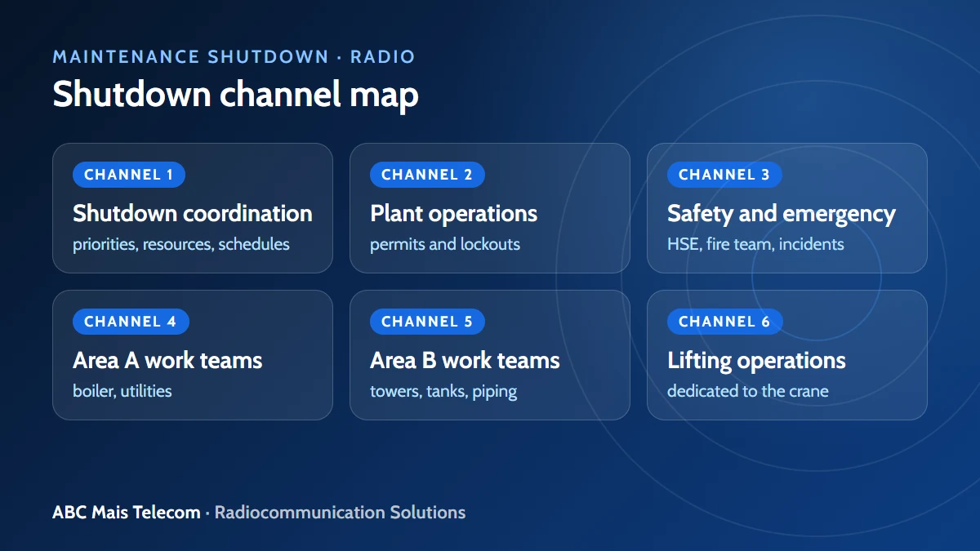Click 'ABC Mais Telecom' footer text
This screenshot has height=551, width=980.
(x=127, y=513)
